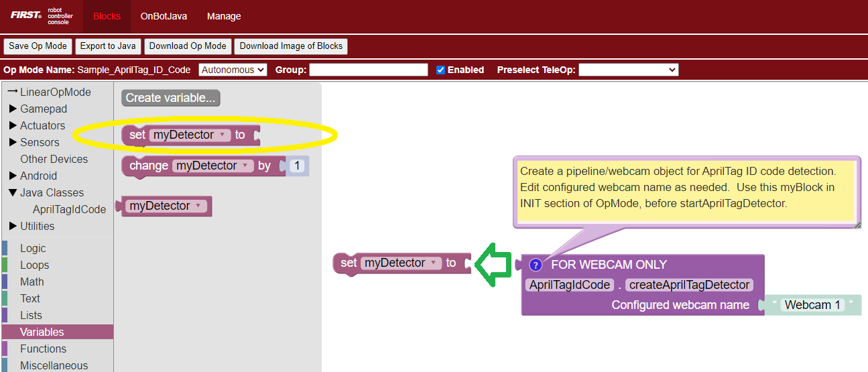Switch to the OnBotJava tab
The height and width of the screenshot is (372, 868).
coord(164,16)
